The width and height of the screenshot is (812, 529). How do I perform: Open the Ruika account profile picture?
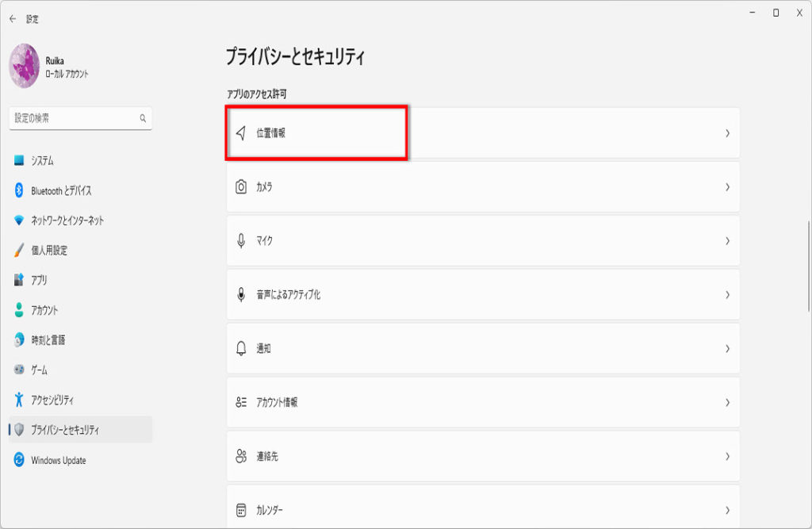point(24,66)
